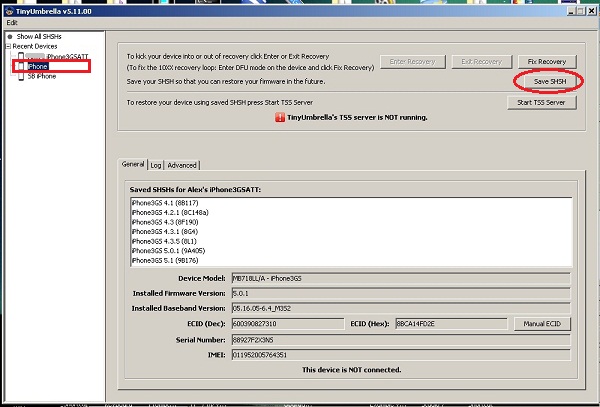This screenshot has width=600, height=407.
Task: Click the Save SHSH button
Action: (550, 81)
